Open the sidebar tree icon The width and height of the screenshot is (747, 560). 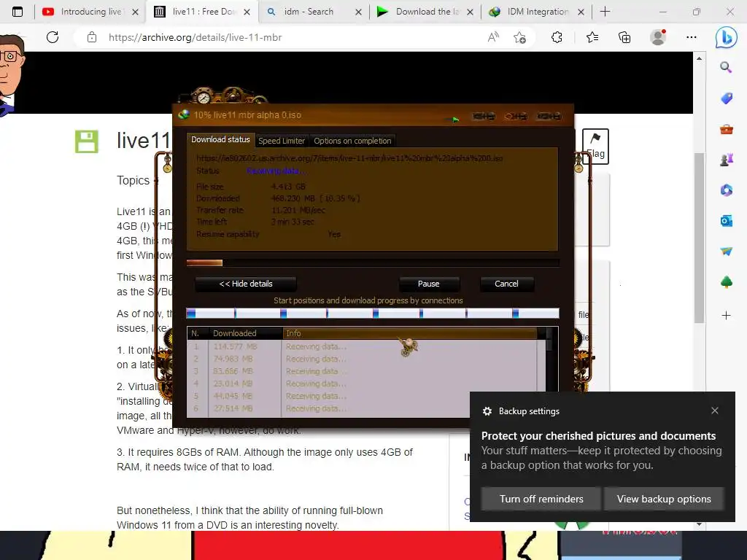726,282
